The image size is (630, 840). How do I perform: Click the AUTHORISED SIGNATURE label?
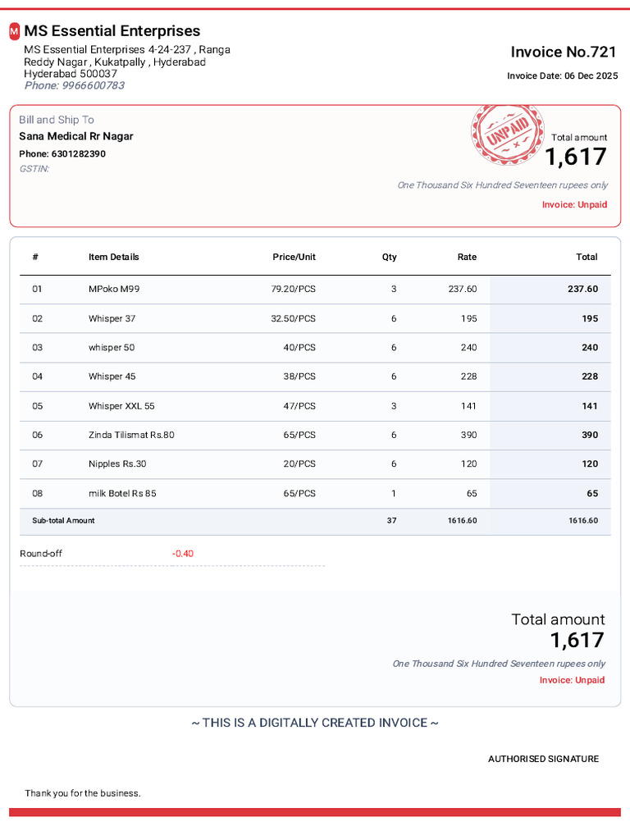point(543,759)
